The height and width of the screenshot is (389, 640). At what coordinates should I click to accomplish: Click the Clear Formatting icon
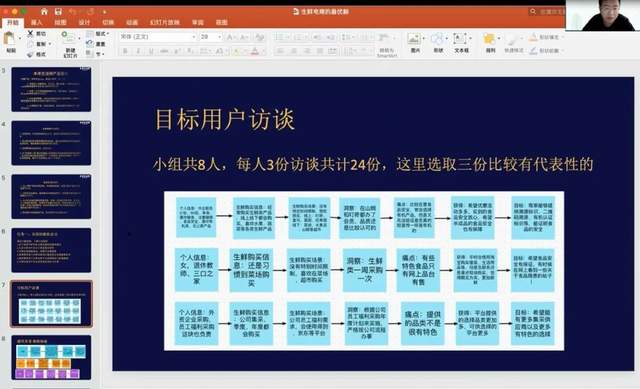pos(260,38)
